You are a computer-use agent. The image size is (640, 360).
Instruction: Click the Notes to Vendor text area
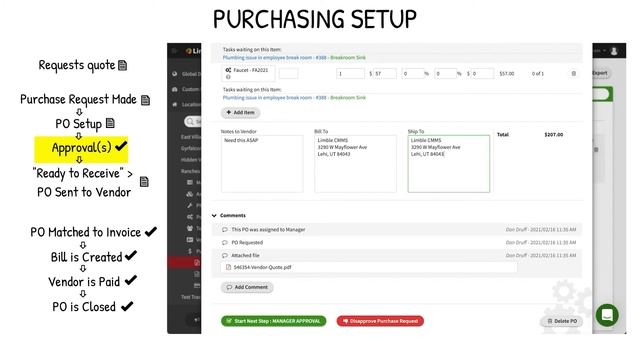pos(262,164)
